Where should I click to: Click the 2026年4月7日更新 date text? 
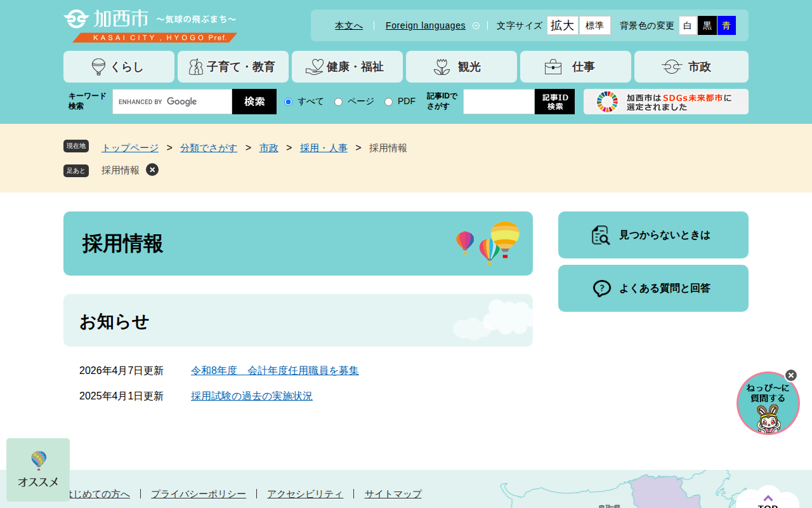point(121,371)
